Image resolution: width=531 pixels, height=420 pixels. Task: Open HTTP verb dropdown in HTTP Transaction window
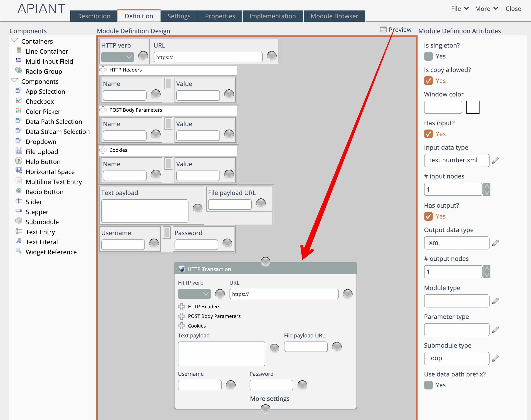(194, 294)
